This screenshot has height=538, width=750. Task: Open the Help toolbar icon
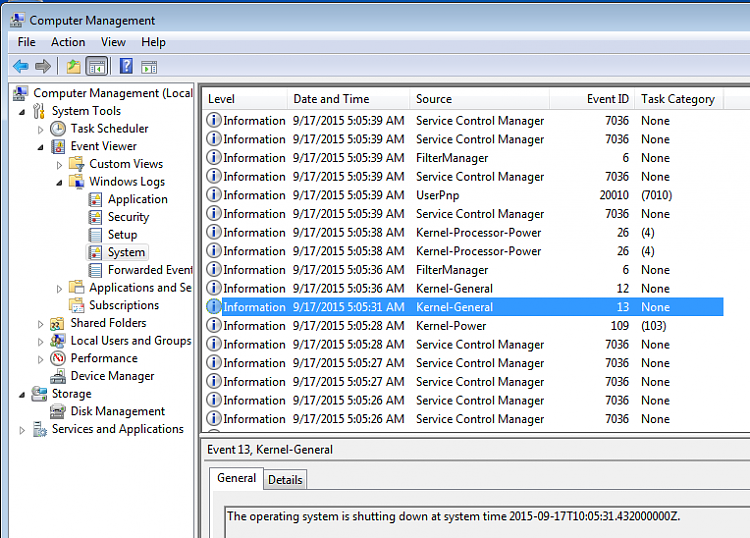[x=126, y=66]
